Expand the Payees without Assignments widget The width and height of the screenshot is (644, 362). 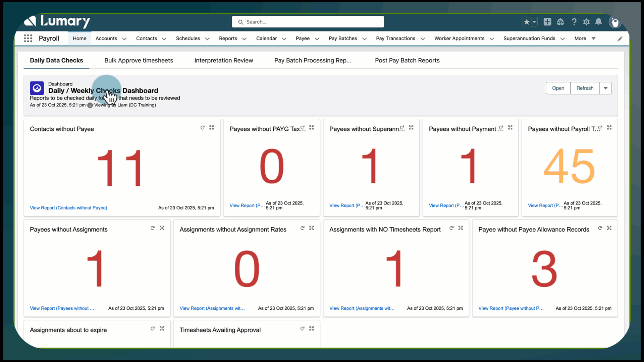click(162, 228)
